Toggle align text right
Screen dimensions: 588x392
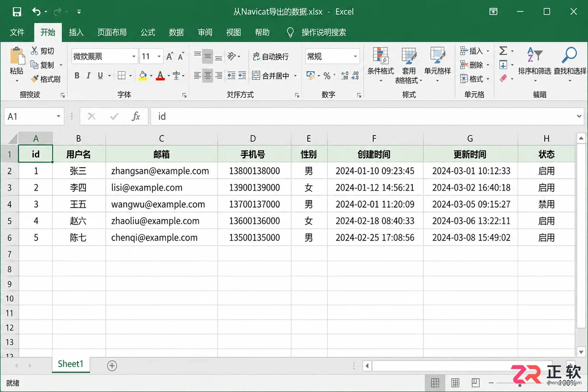[218, 76]
